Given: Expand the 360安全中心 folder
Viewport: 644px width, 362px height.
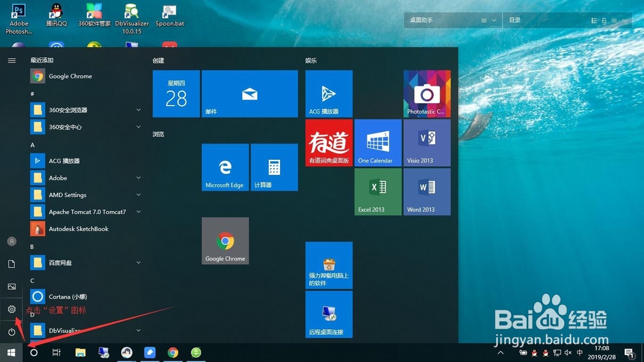Looking at the screenshot, I should (138, 127).
